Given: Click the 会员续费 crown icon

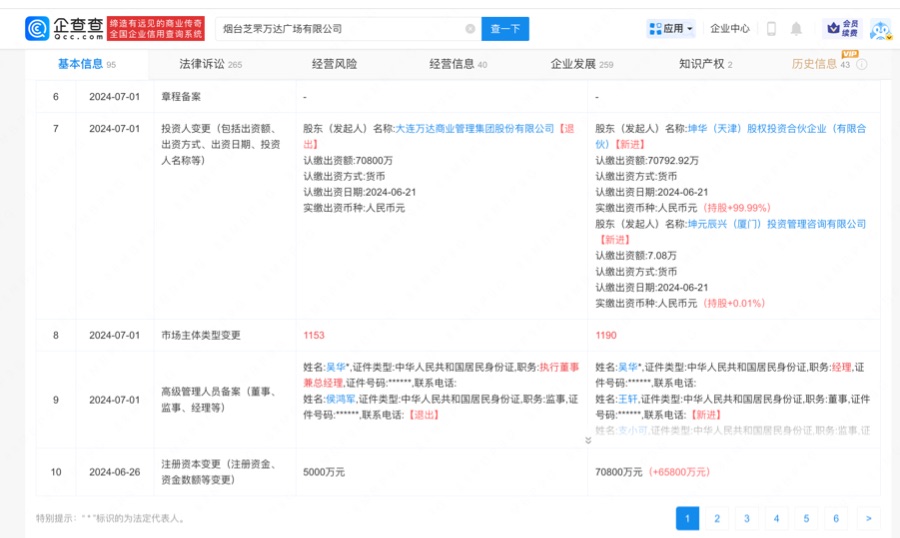Looking at the screenshot, I should [839, 29].
